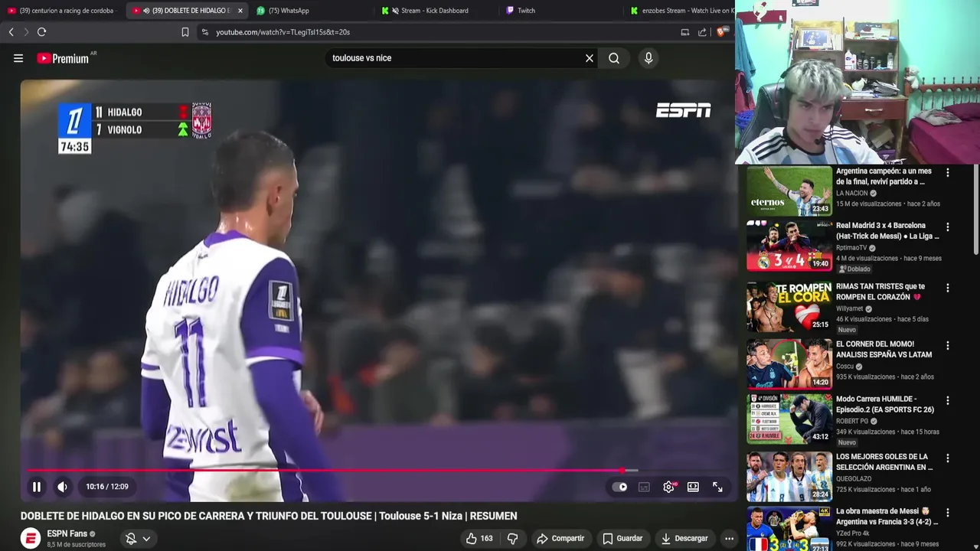Switch to enzobes Stream Kick tab
This screenshot has width=980, height=551.
click(x=681, y=11)
